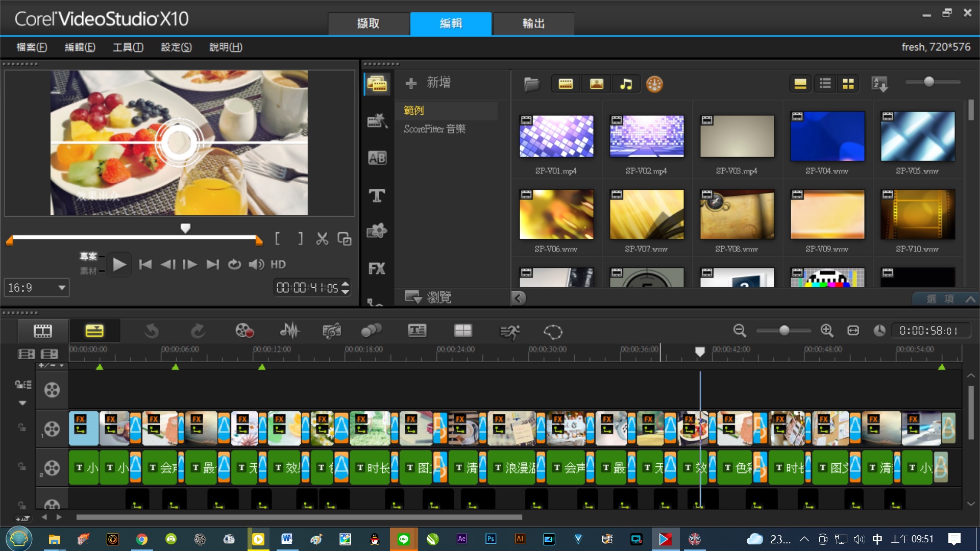Open the Record/Capture option icon
The width and height of the screenshot is (980, 551).
click(x=244, y=331)
